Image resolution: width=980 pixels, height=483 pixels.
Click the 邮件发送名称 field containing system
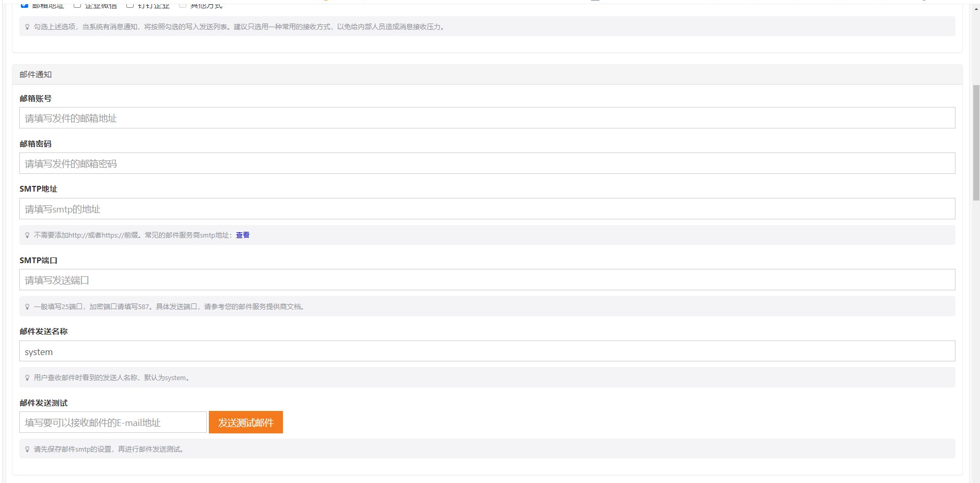[x=487, y=351]
